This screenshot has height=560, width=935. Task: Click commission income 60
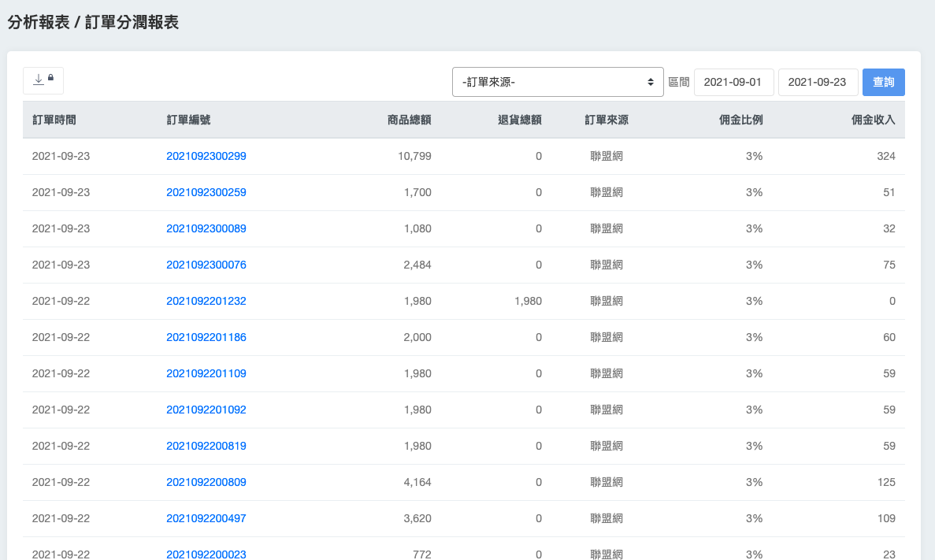(x=889, y=338)
